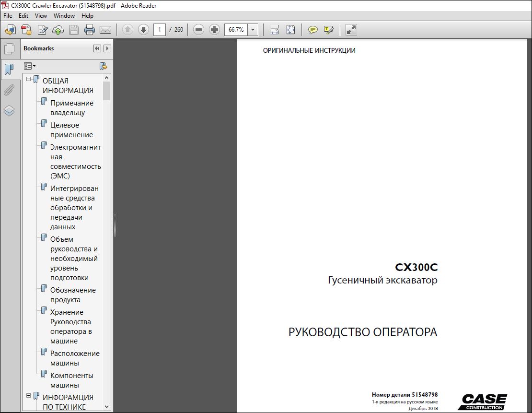Click the Convert PDF toolbar icon

(x=26, y=30)
